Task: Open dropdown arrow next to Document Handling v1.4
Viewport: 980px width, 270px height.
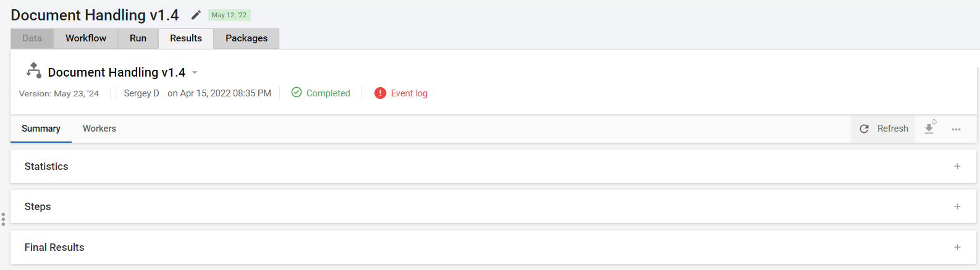Action: 195,73
